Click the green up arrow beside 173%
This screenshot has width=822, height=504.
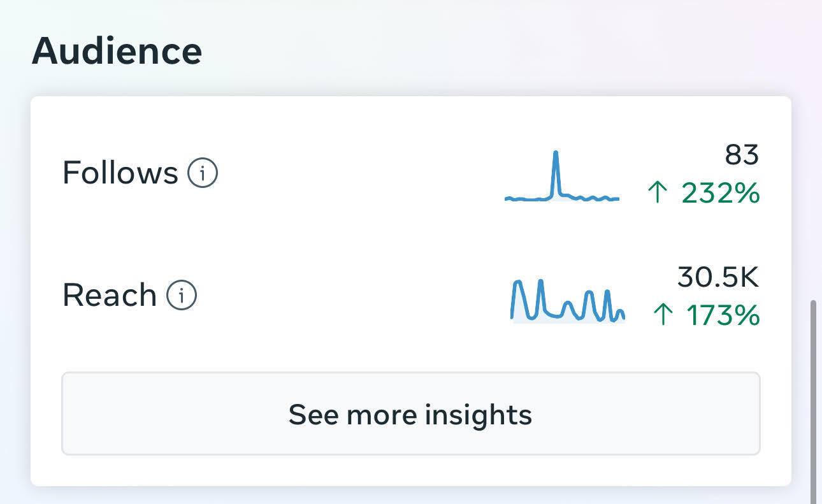[663, 315]
